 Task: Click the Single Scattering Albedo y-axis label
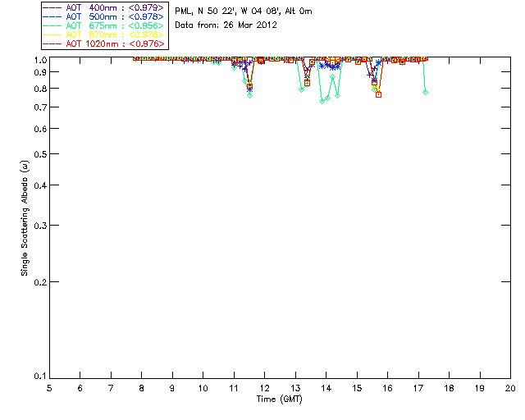click(x=25, y=217)
